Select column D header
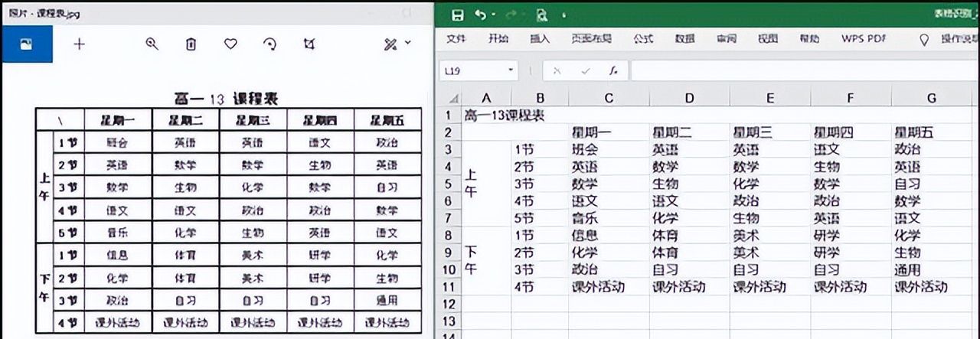 [689, 98]
